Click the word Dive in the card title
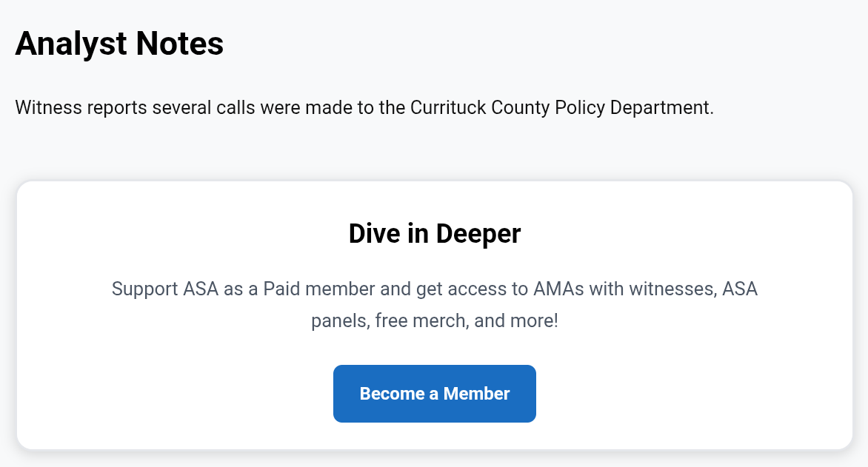This screenshot has width=868, height=467. coord(375,234)
